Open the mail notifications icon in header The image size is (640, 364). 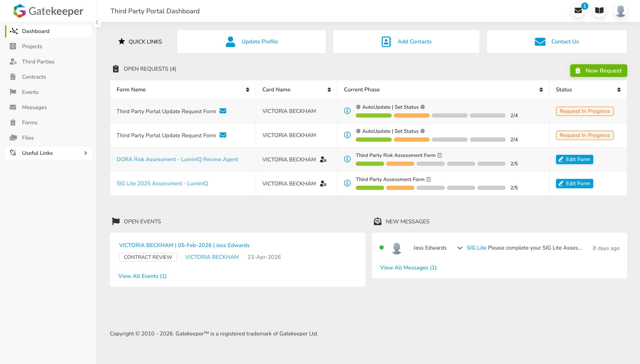click(578, 11)
